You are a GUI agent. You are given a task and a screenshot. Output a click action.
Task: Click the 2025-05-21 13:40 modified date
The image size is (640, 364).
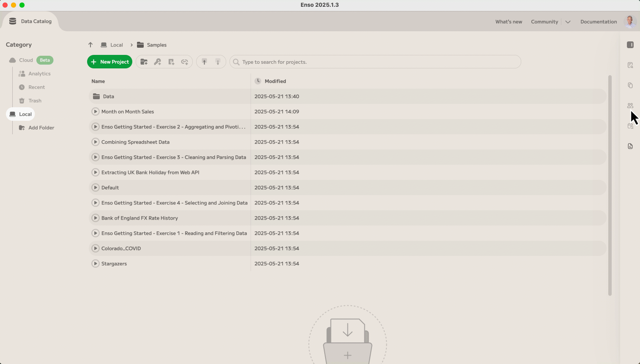click(277, 96)
